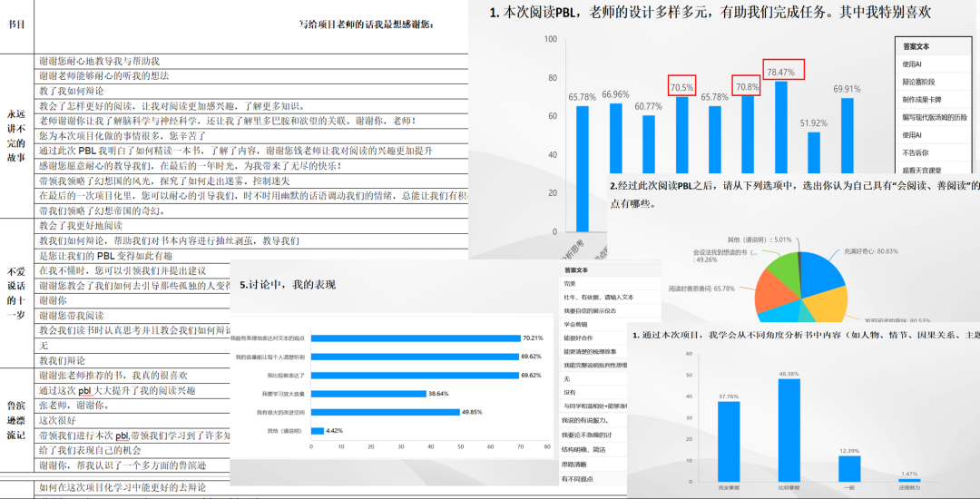This screenshot has height=499, width=980.
Task: Select the answer row "没有"
Action: tap(593, 392)
